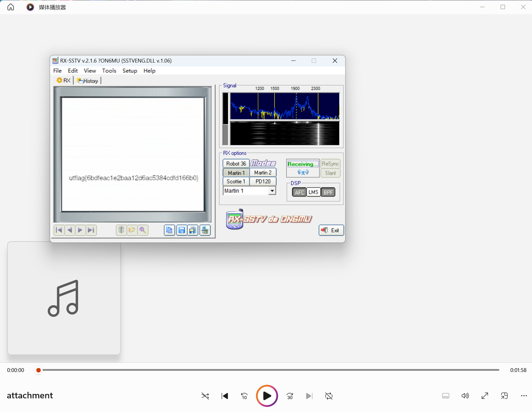Save the image with the single floppy icon
The image size is (532, 412).
pyautogui.click(x=182, y=230)
